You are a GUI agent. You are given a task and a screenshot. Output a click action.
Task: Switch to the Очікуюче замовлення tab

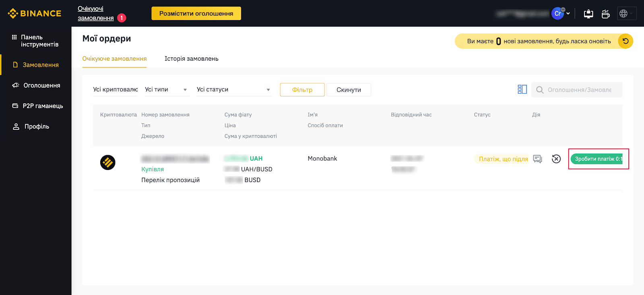coord(114,59)
